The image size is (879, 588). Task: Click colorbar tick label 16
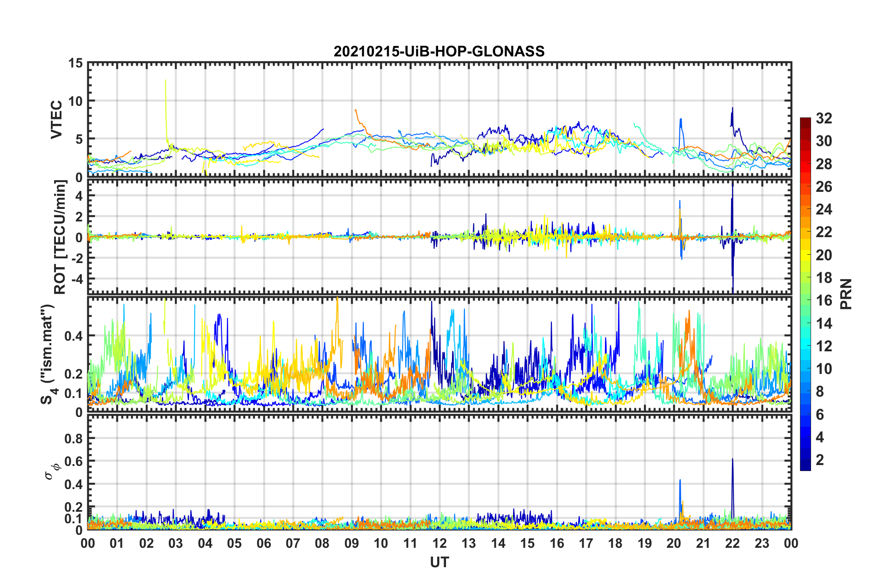pos(824,300)
